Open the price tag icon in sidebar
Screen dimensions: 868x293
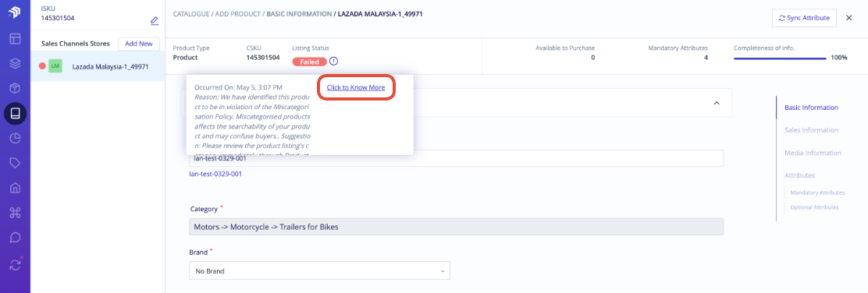15,163
